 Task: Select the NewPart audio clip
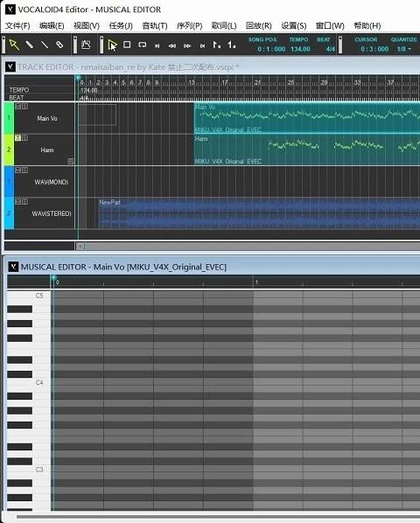click(259, 213)
